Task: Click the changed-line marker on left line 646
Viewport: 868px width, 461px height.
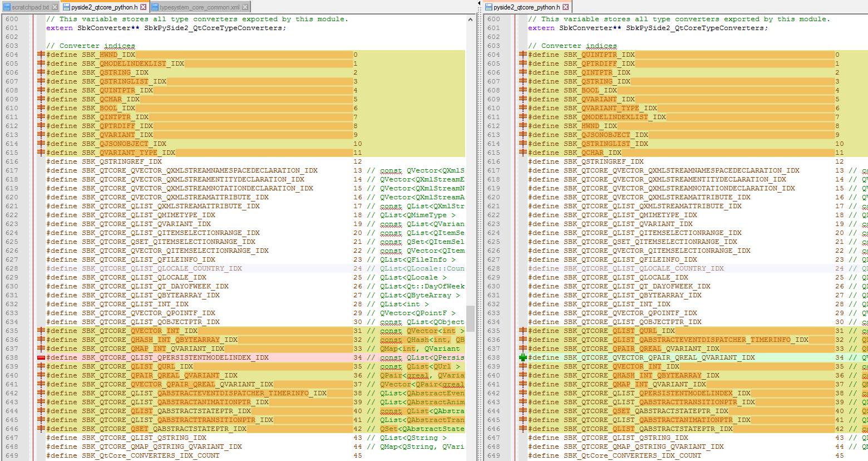Action: 41,429
